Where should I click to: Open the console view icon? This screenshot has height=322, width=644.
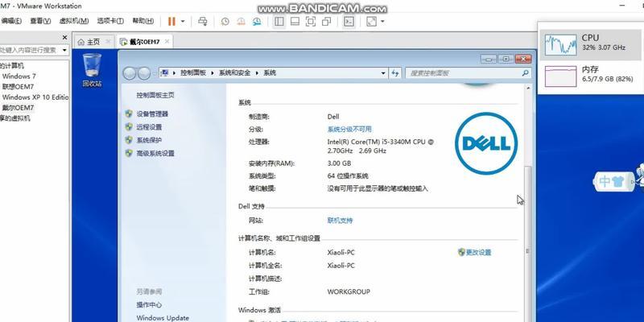[x=349, y=22]
